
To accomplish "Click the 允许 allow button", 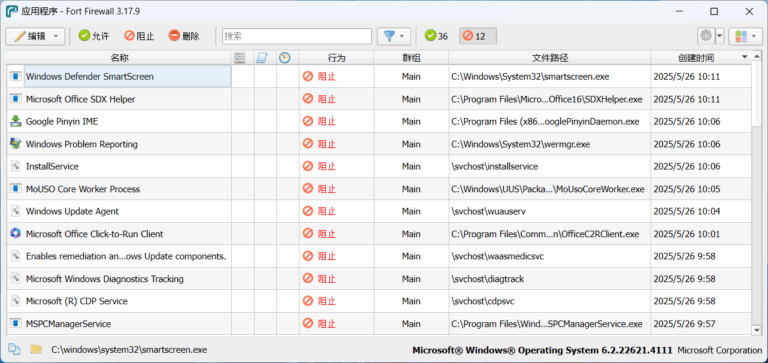I will [x=94, y=36].
